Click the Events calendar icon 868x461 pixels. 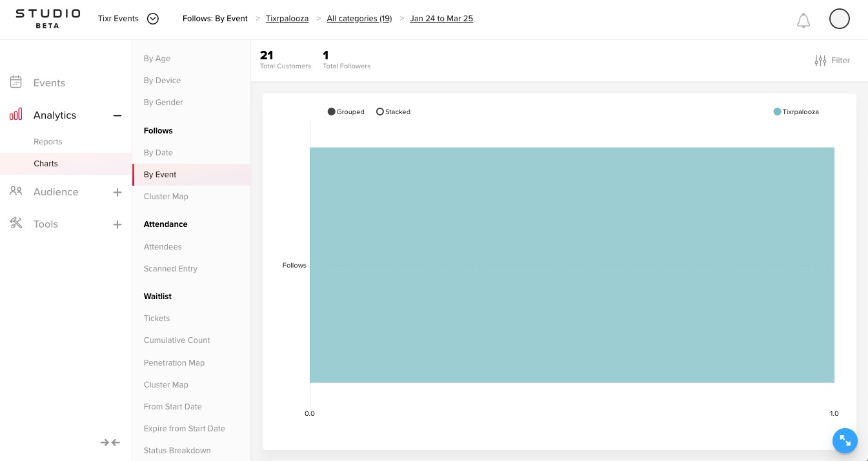coord(16,82)
